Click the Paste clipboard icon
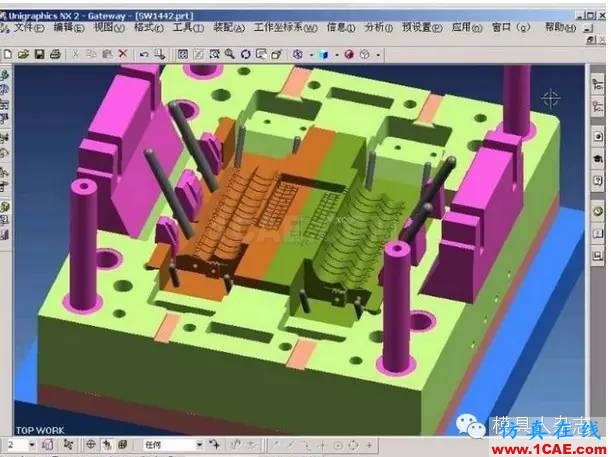The width and height of the screenshot is (611, 457). click(107, 54)
